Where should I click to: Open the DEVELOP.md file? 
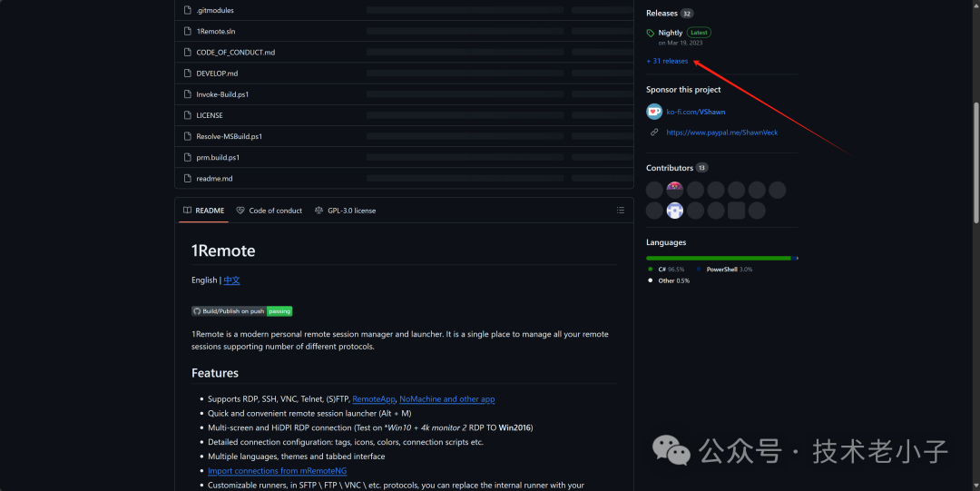pos(217,74)
